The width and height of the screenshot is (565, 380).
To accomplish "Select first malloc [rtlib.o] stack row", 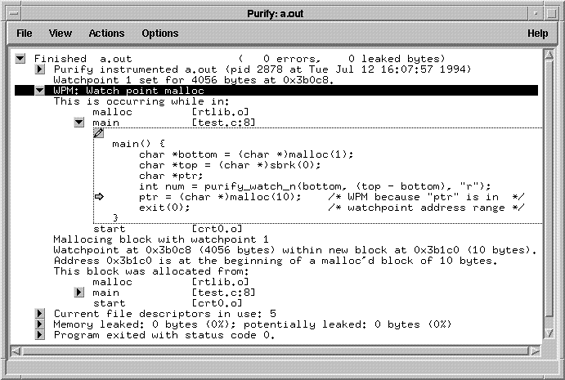I will pos(170,112).
